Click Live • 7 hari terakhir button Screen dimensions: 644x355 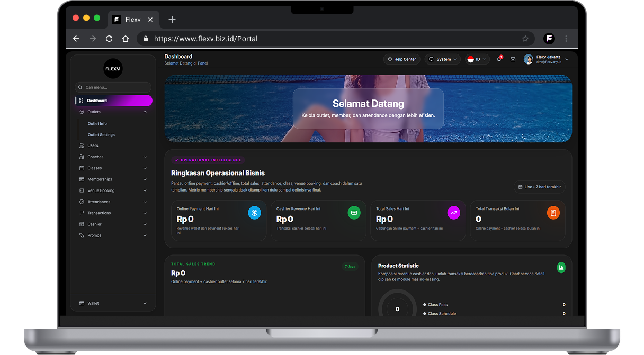point(539,187)
